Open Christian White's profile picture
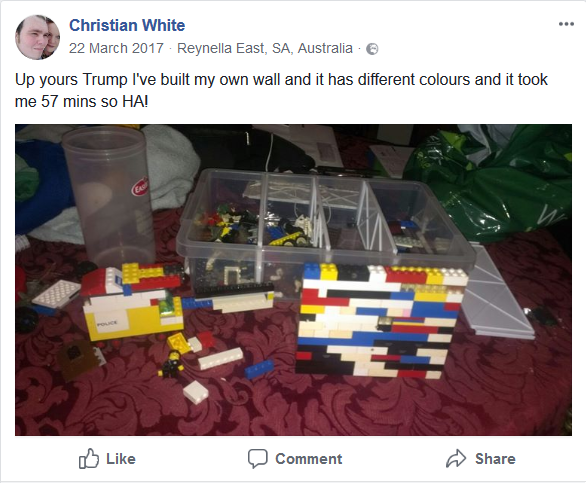Image resolution: width=586 pixels, height=483 pixels. (x=37, y=37)
